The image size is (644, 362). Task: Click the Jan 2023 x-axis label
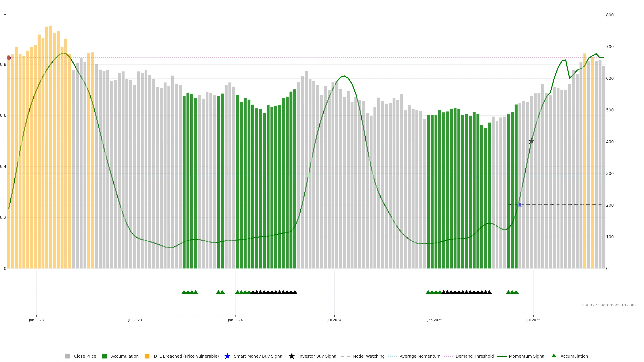(36, 320)
